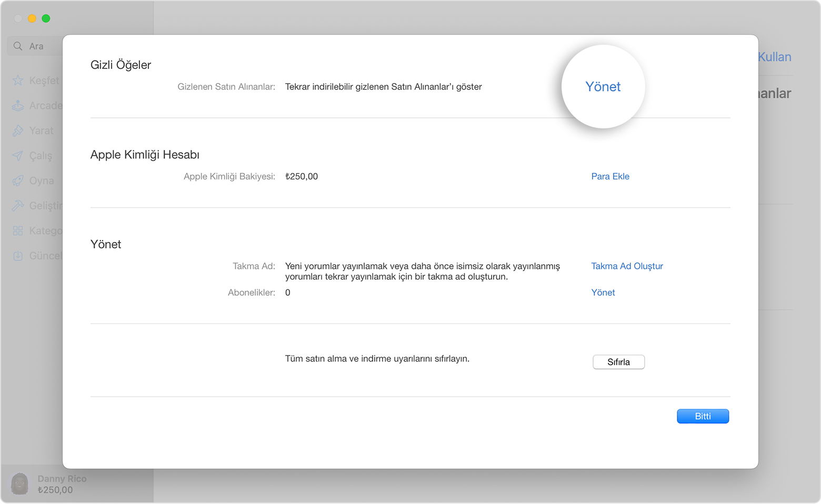The image size is (821, 504).
Task: Click the Kullan link behind dialog
Action: pyautogui.click(x=774, y=57)
